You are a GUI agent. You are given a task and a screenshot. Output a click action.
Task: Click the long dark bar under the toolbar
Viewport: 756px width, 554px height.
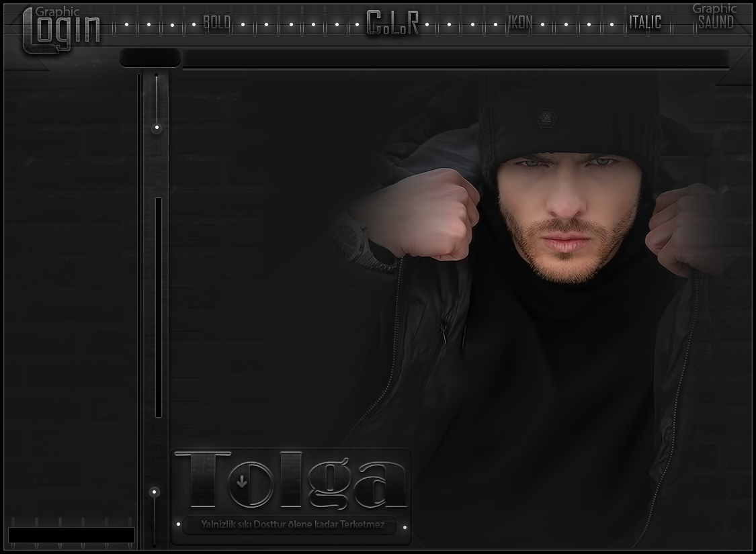455,59
